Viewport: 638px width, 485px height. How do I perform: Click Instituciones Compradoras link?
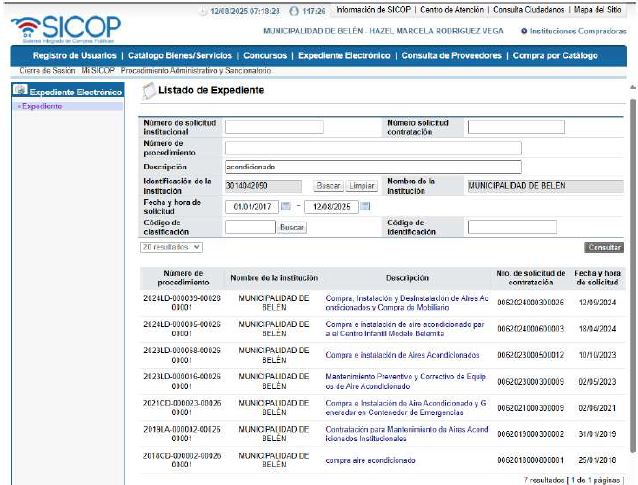point(578,31)
